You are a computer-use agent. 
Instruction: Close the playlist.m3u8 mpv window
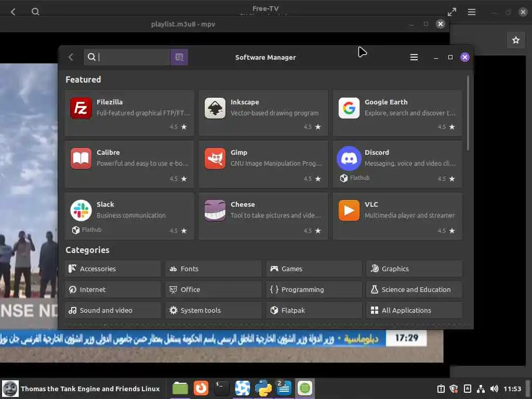[x=441, y=24]
